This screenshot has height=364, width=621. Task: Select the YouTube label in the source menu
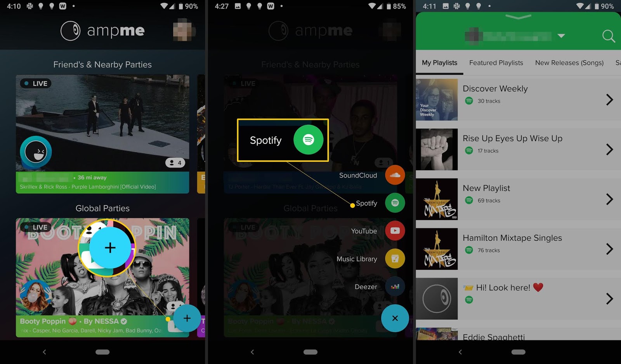pyautogui.click(x=364, y=231)
